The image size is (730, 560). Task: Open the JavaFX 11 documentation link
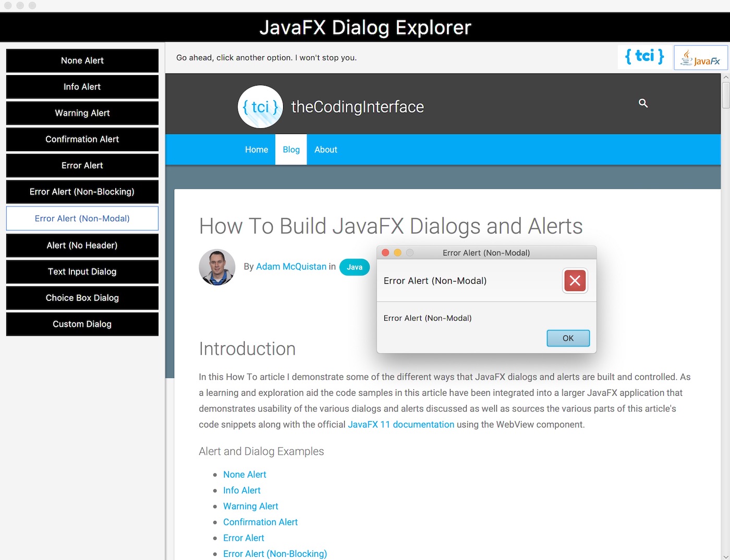click(401, 424)
